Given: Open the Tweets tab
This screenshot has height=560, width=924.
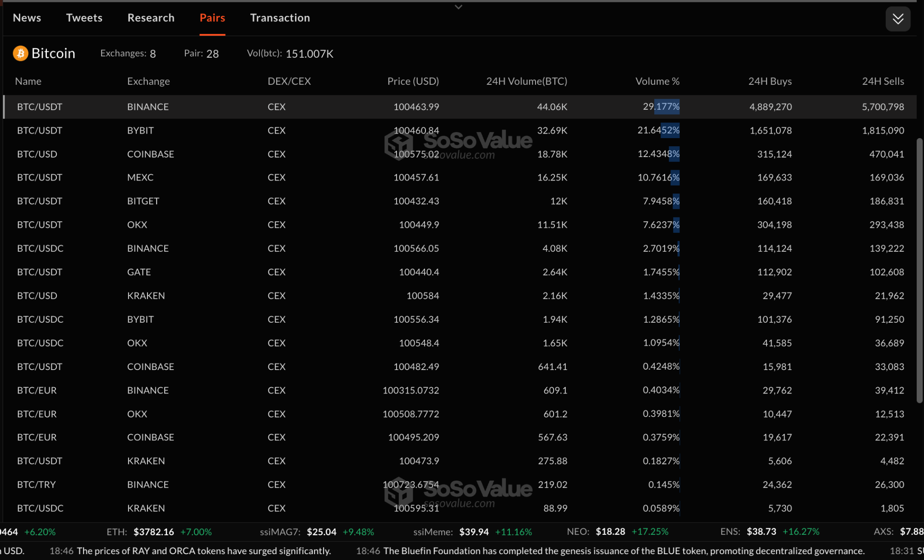Looking at the screenshot, I should tap(84, 18).
